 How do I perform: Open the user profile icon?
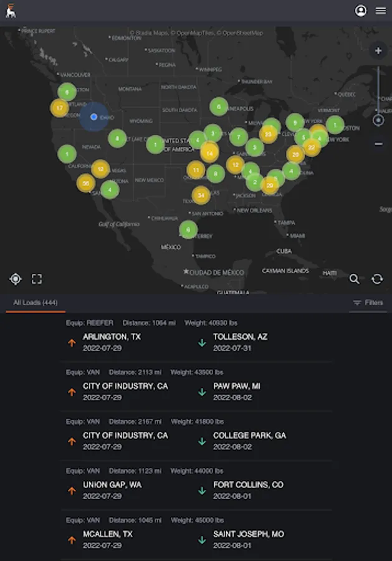360,11
